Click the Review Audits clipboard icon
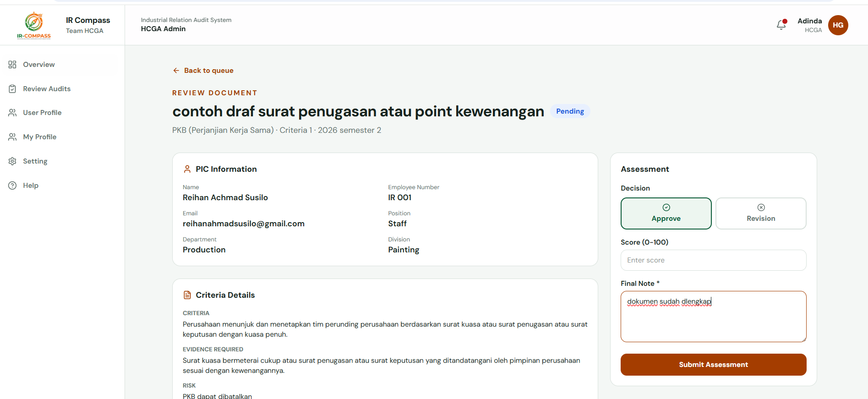The height and width of the screenshot is (399, 868). point(12,89)
